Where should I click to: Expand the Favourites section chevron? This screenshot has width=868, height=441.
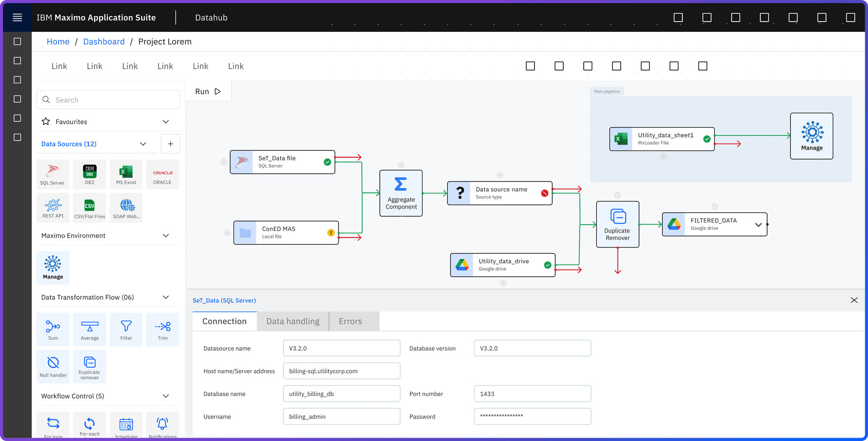[x=166, y=122]
